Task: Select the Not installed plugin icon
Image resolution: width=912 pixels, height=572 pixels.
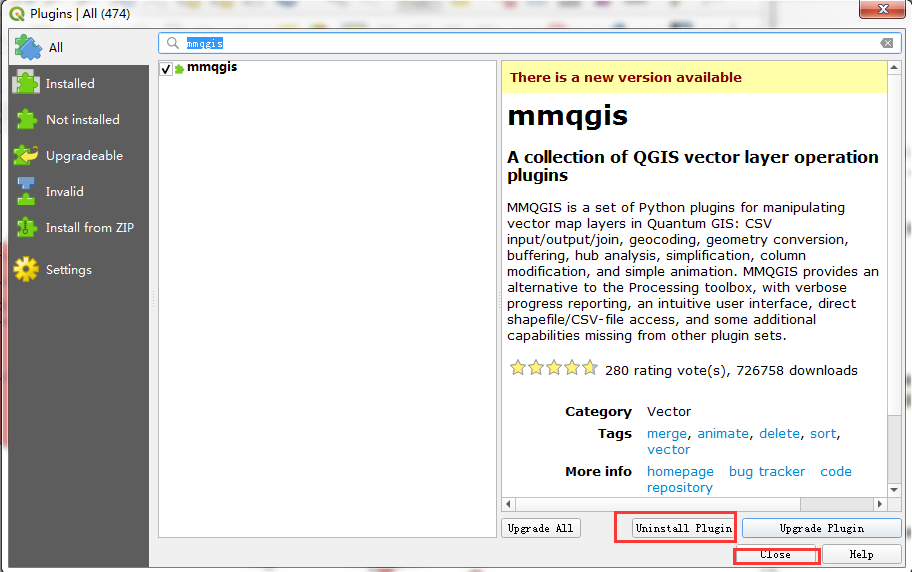Action: point(26,119)
